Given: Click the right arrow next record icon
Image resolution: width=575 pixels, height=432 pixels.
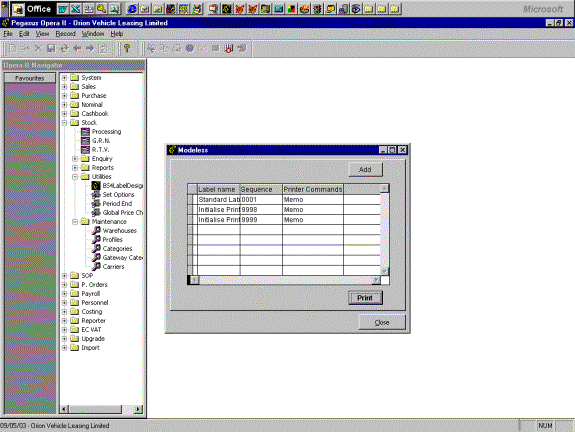Looking at the screenshot, I should pos(90,48).
